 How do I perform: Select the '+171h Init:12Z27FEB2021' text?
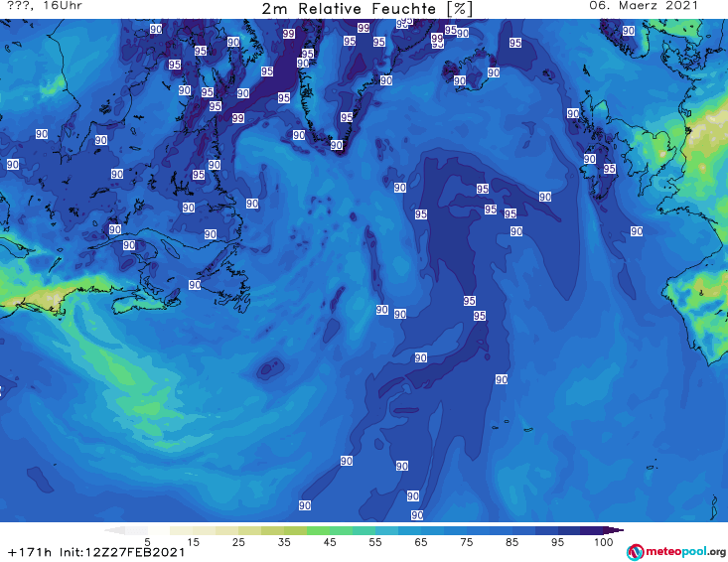click(96, 552)
